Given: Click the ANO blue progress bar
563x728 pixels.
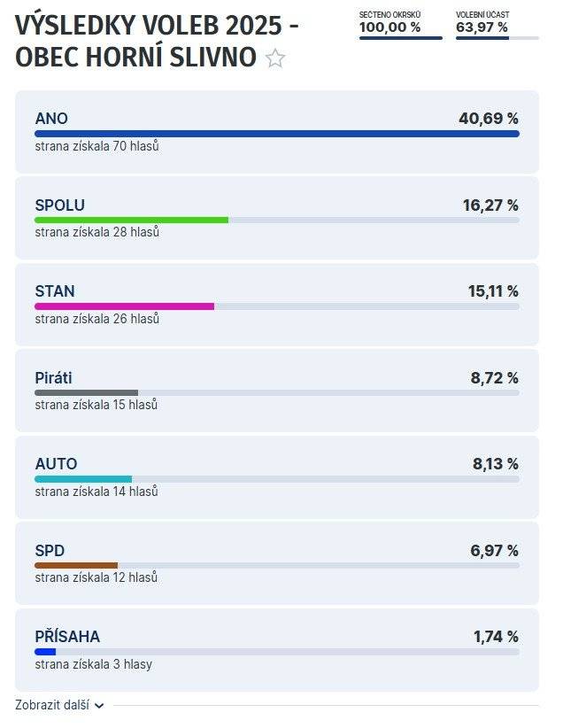Looking at the screenshot, I should (276, 134).
